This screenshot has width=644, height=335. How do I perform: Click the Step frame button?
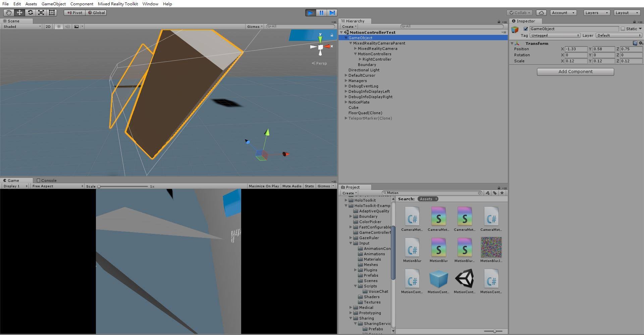pyautogui.click(x=332, y=13)
